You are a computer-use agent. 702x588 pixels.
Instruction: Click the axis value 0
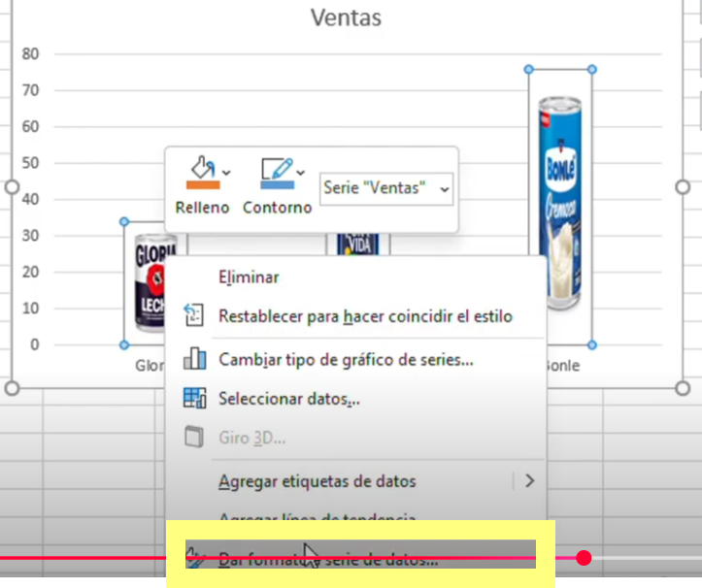coord(35,344)
